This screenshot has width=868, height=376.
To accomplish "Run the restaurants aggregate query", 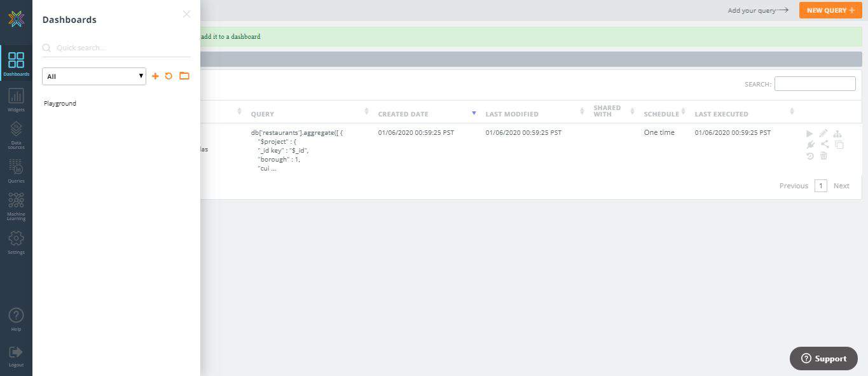I will [x=809, y=134].
